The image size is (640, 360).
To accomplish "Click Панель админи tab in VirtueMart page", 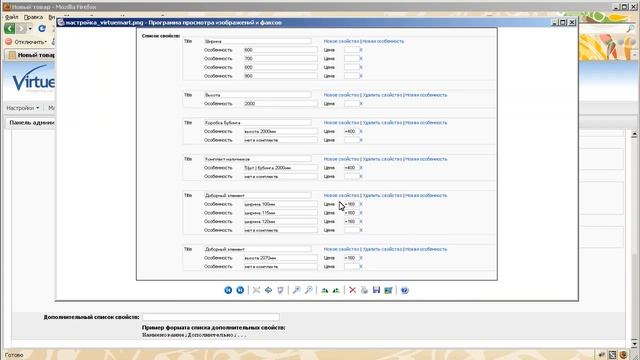I will 31,122.
